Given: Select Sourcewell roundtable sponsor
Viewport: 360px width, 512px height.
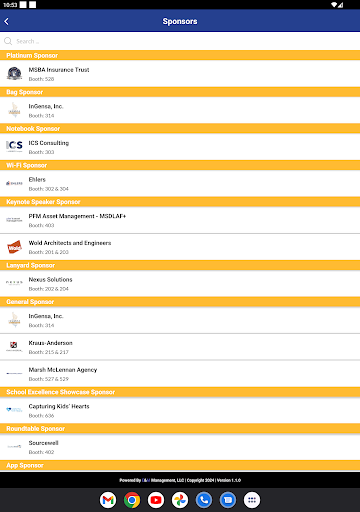Looking at the screenshot, I should click(180, 447).
